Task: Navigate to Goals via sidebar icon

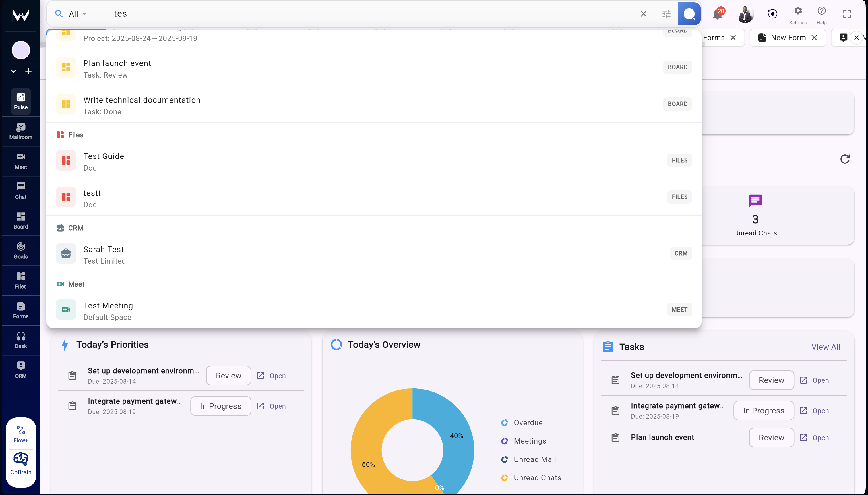Action: pyautogui.click(x=20, y=251)
